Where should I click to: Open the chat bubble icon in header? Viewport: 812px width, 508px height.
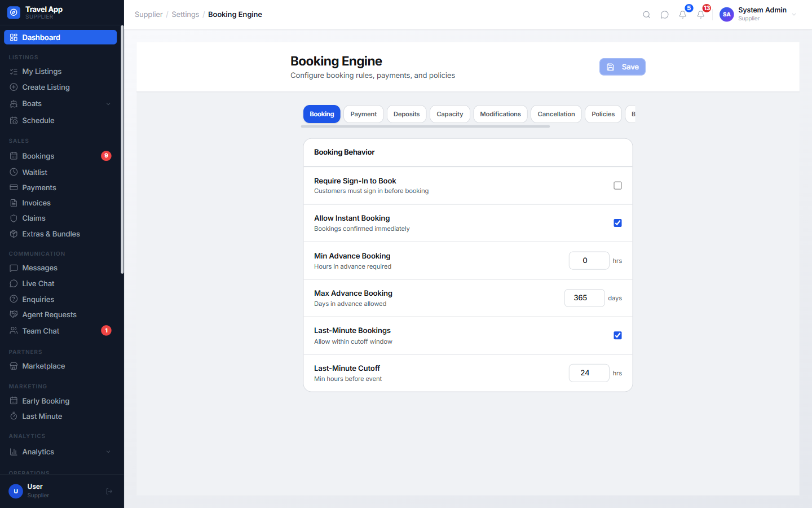[665, 15]
